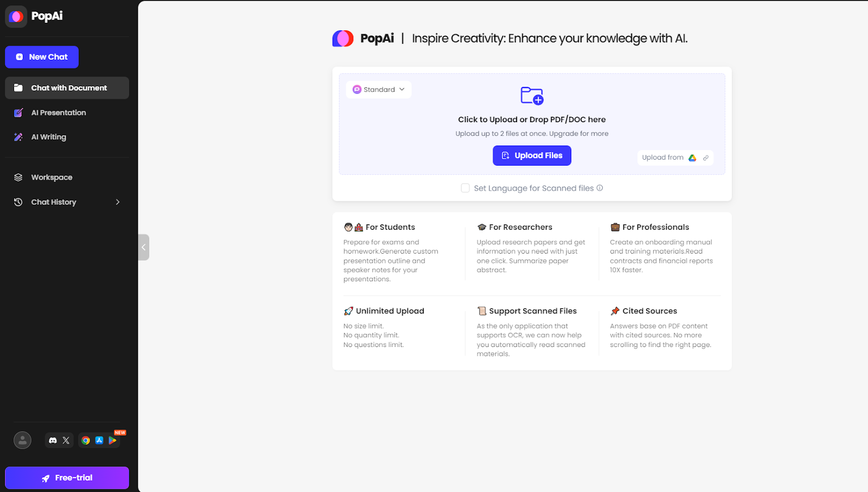Open the App Store icon
Viewport: 868px width, 492px height.
[99, 440]
